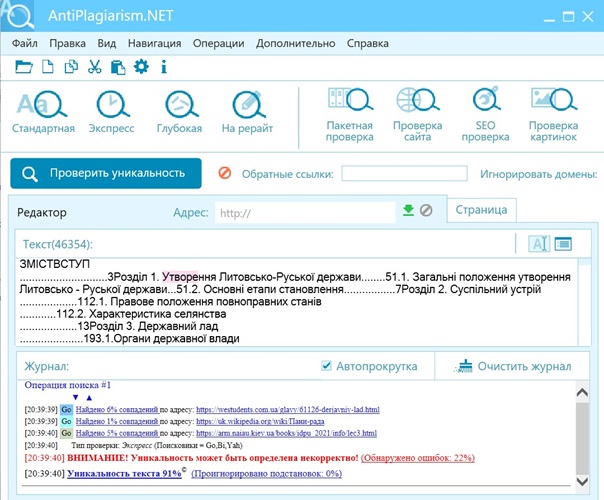Open the Правка menu
The height and width of the screenshot is (500, 604).
coord(67,43)
